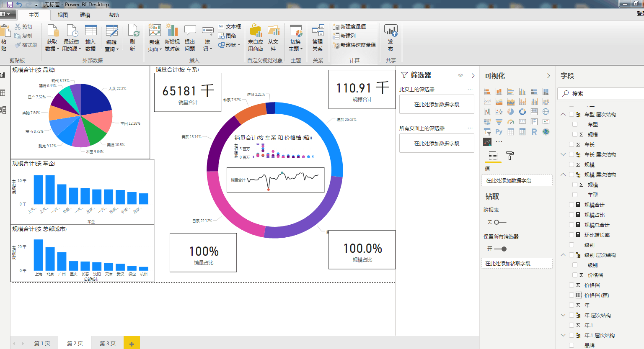Image resolution: width=644 pixels, height=349 pixels.
Task: Open Manage Relationships (管理关系)
Action: coord(318,38)
